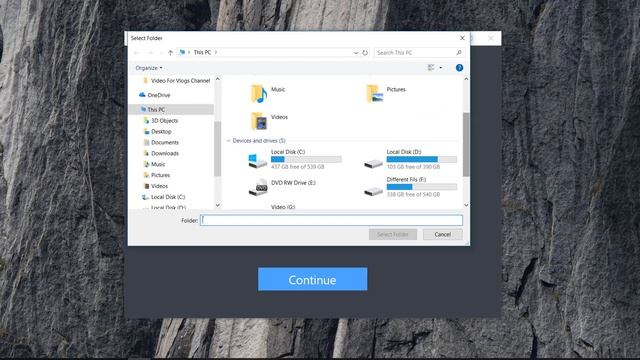640x360 pixels.
Task: Click the search magnifier icon
Action: coord(459,53)
